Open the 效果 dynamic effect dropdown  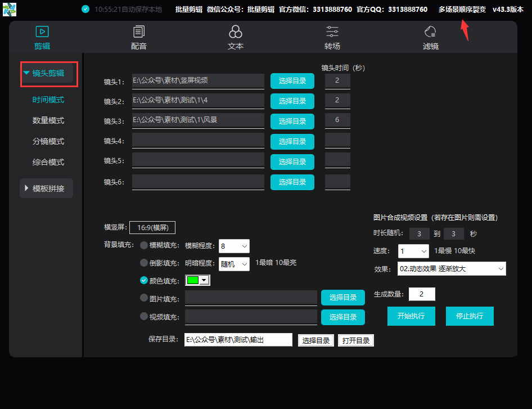coord(450,268)
